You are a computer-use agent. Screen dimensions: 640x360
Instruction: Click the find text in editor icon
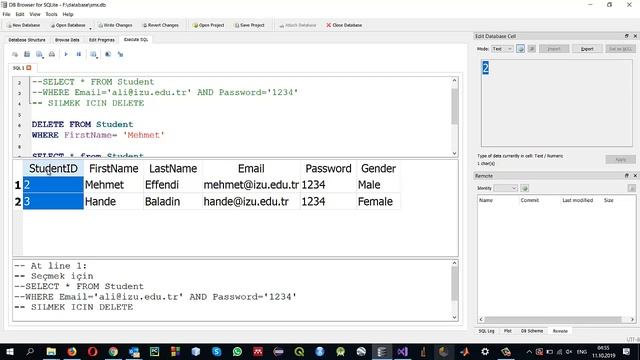point(108,54)
